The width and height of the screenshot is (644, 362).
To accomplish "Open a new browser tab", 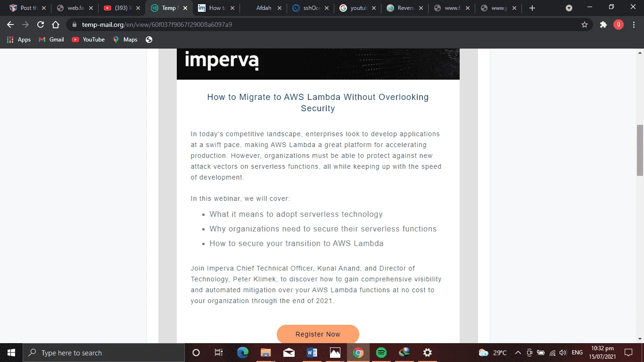I will click(532, 8).
